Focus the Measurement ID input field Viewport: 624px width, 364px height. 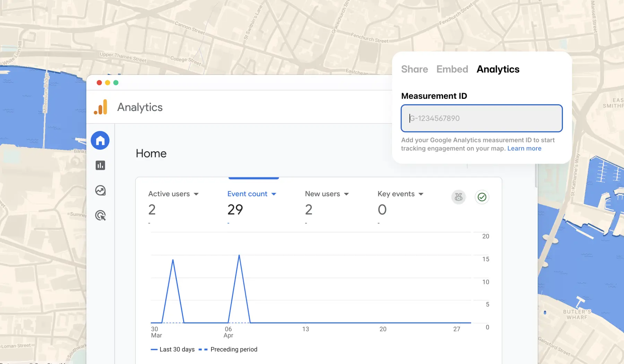482,118
